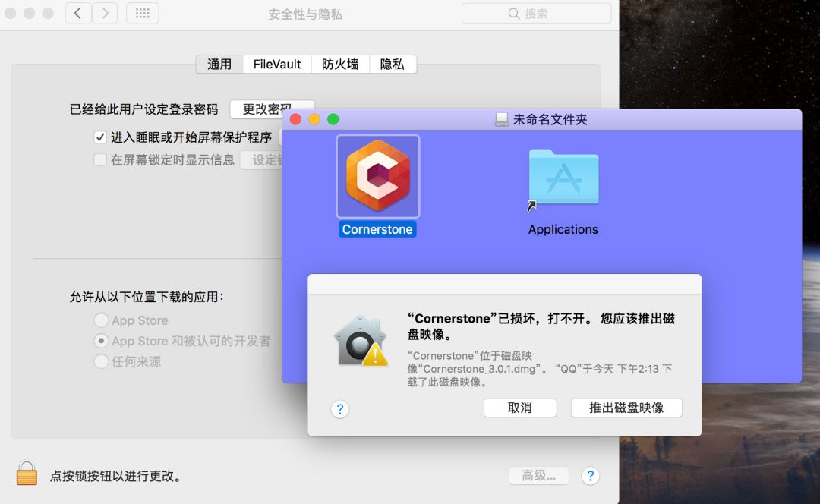This screenshot has height=504, width=820.
Task: Click the Cornerstone file name label
Action: (377, 229)
